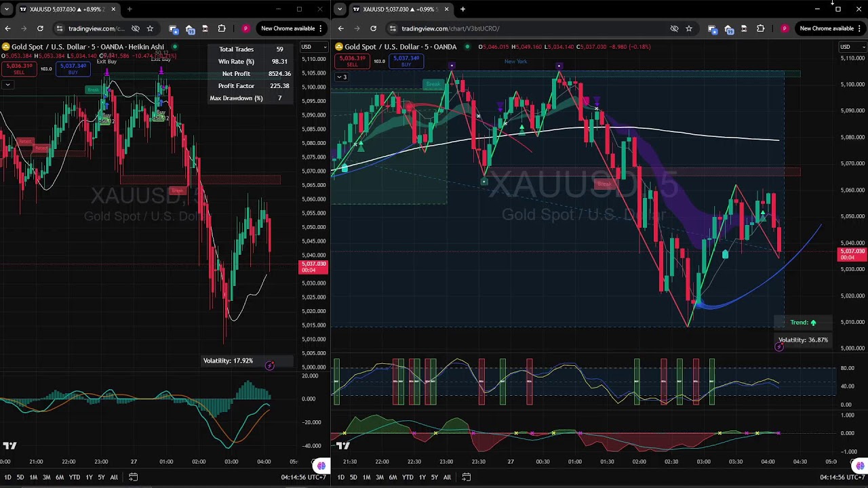The height and width of the screenshot is (488, 868).
Task: Select YTD range in right chart
Action: coord(408,477)
